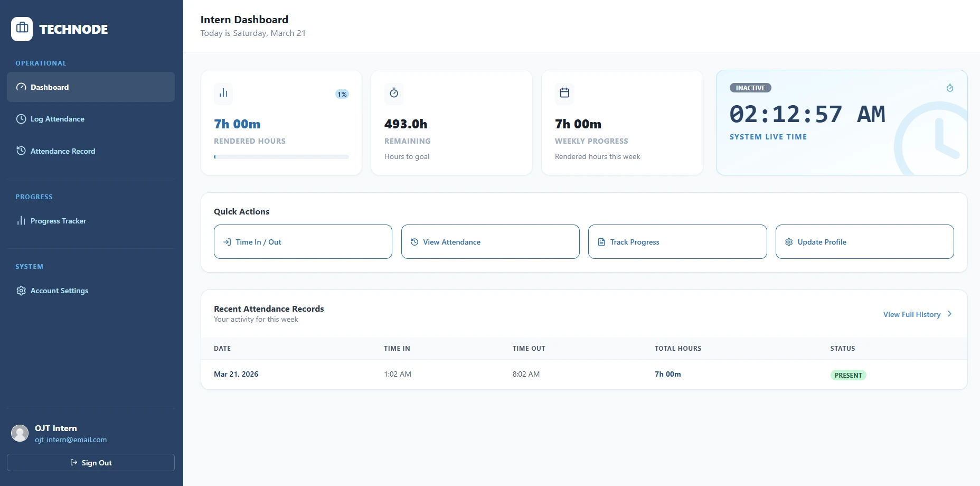Click the 02:12:57 AM live clock

click(807, 114)
